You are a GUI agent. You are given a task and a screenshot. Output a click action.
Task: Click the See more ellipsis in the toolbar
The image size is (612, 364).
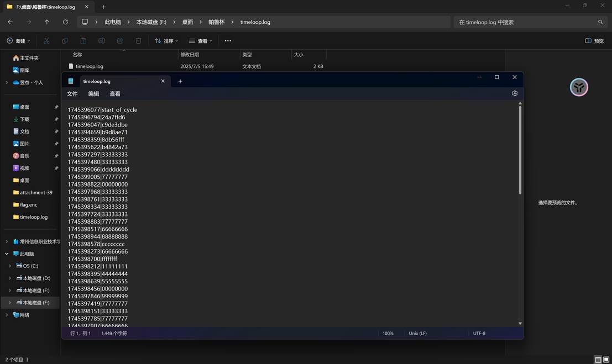227,40
